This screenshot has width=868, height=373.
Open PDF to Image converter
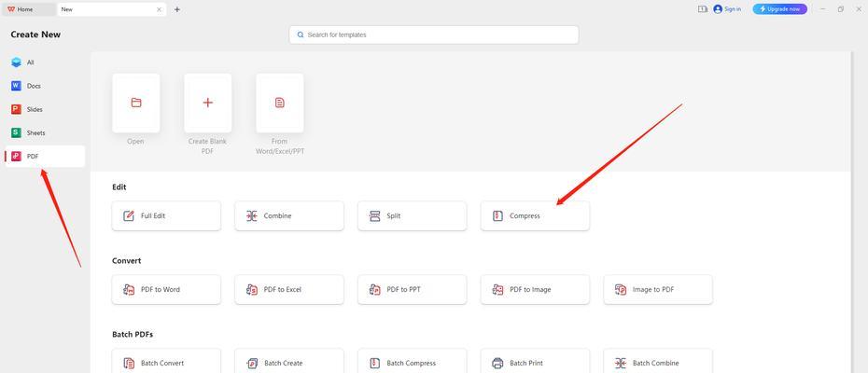[535, 289]
